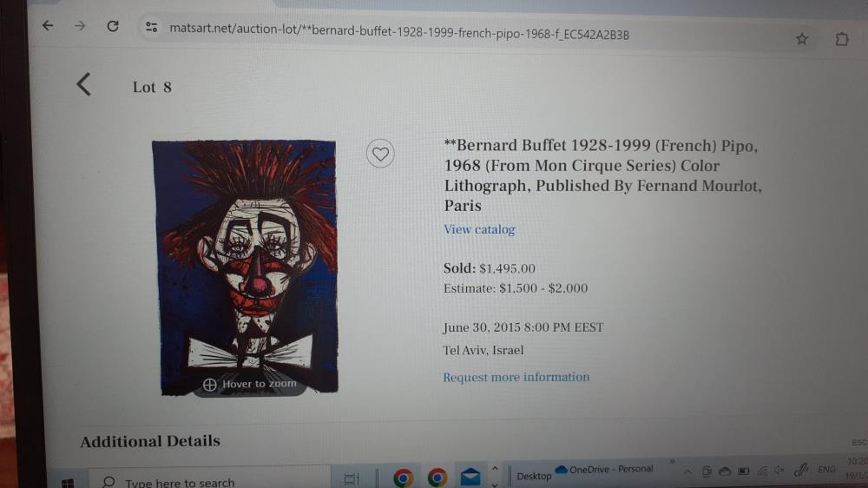Screen dimensions: 868x488
Task: Return to previous lot via left chevron
Action: click(83, 85)
